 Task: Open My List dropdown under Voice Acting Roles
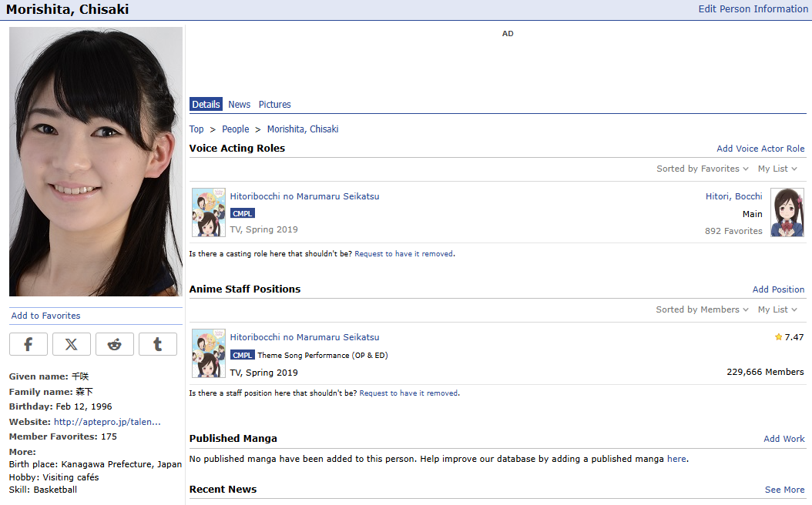tap(777, 169)
